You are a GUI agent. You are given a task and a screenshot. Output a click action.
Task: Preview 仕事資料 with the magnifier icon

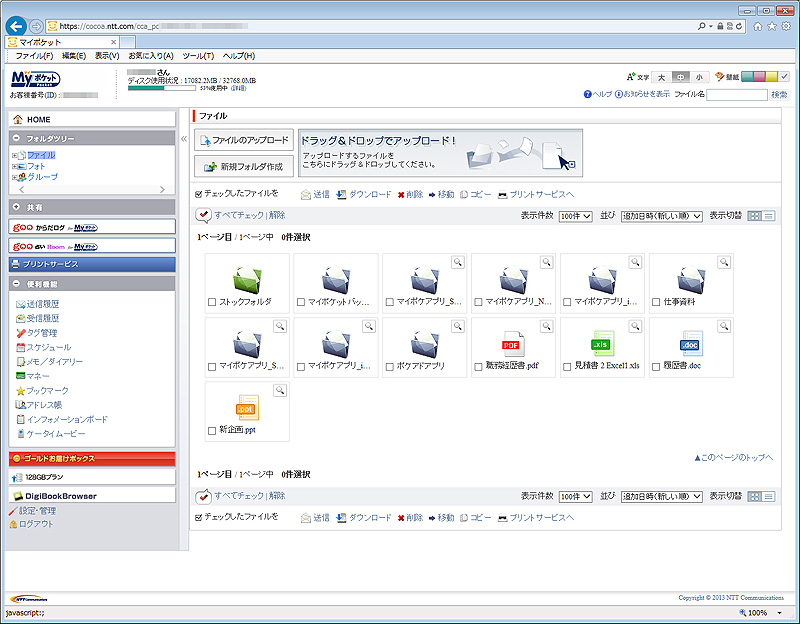point(724,262)
